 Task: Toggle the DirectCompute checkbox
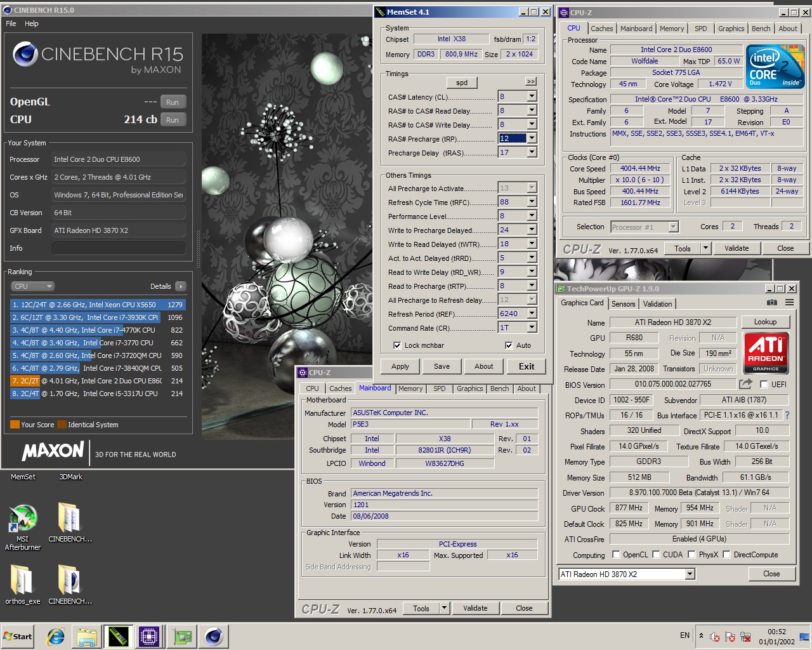[727, 554]
